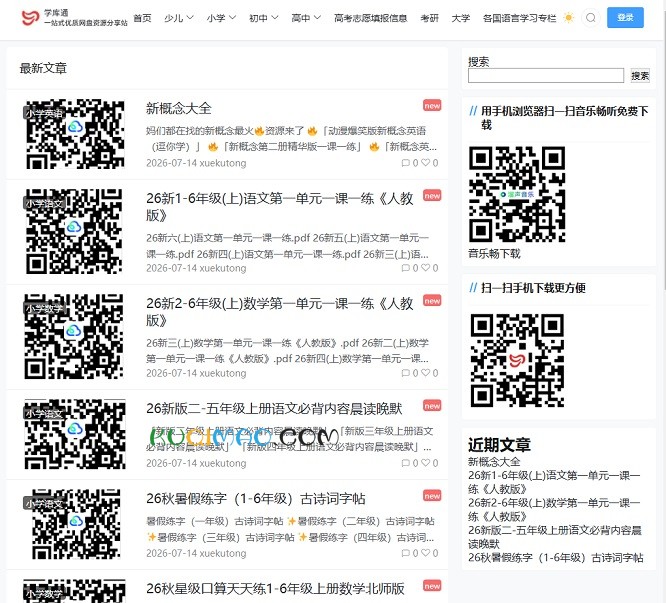This screenshot has height=603, width=666.
Task: Expand the 初中 dropdown menu
Action: pyautogui.click(x=264, y=18)
